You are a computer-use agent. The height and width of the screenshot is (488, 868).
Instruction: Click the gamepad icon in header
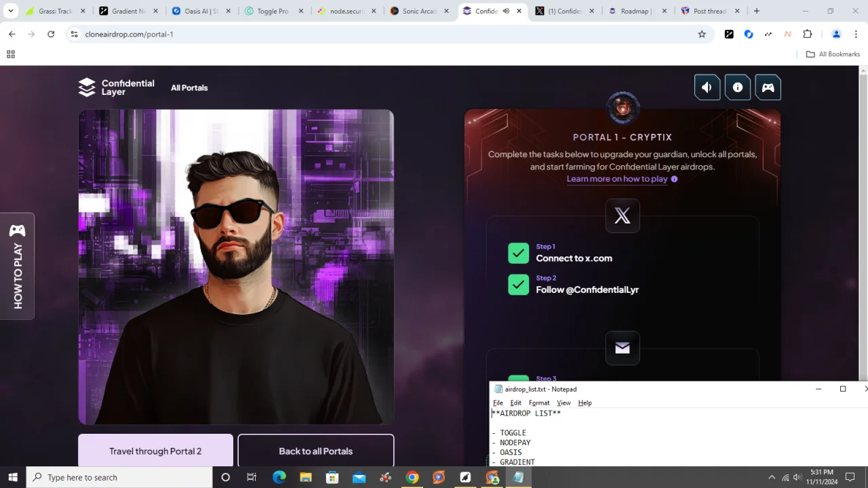coord(768,87)
